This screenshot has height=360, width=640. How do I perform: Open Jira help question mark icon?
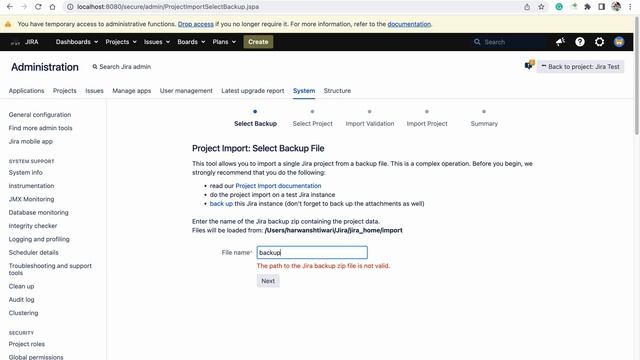pyautogui.click(x=580, y=42)
